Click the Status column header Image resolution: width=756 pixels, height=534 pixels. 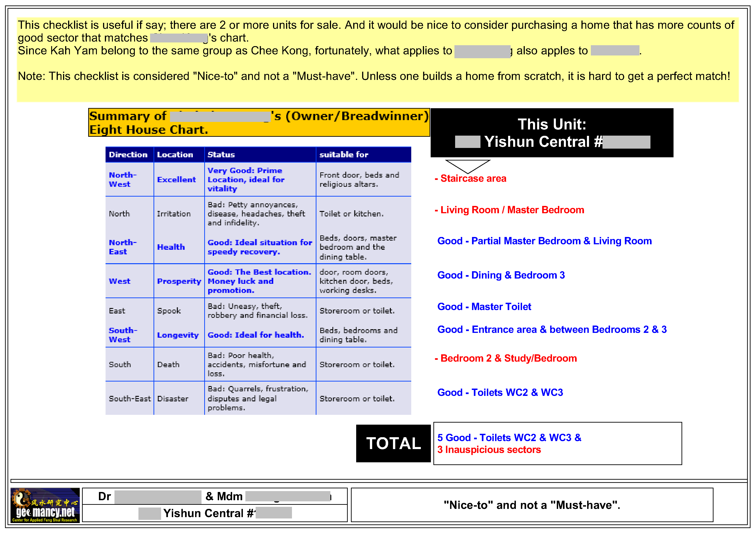[x=221, y=155]
